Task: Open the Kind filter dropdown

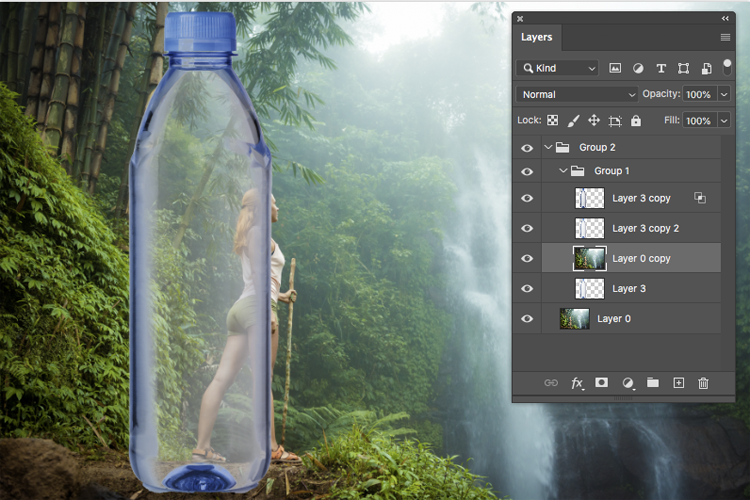Action: coord(558,68)
